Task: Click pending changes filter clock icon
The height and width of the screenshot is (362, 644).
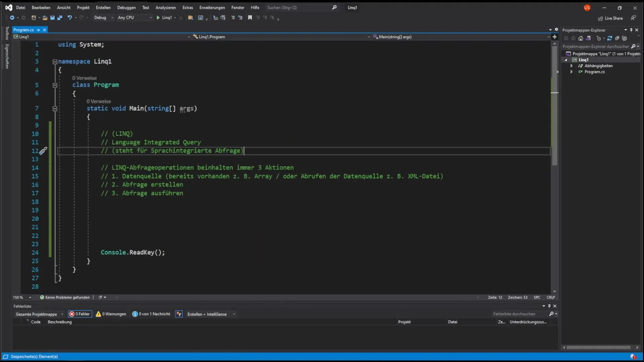Action: tap(599, 38)
